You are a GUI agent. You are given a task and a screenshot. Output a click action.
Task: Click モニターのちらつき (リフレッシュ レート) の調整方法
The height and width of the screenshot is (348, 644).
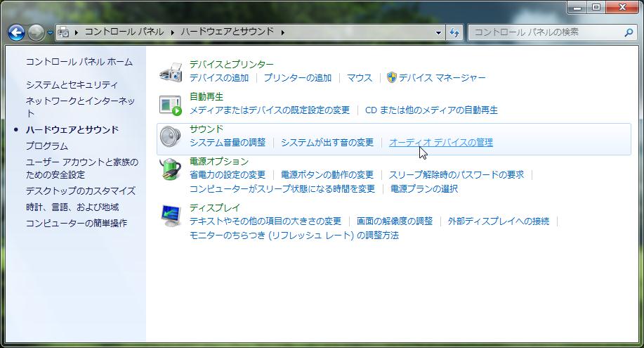(x=294, y=236)
